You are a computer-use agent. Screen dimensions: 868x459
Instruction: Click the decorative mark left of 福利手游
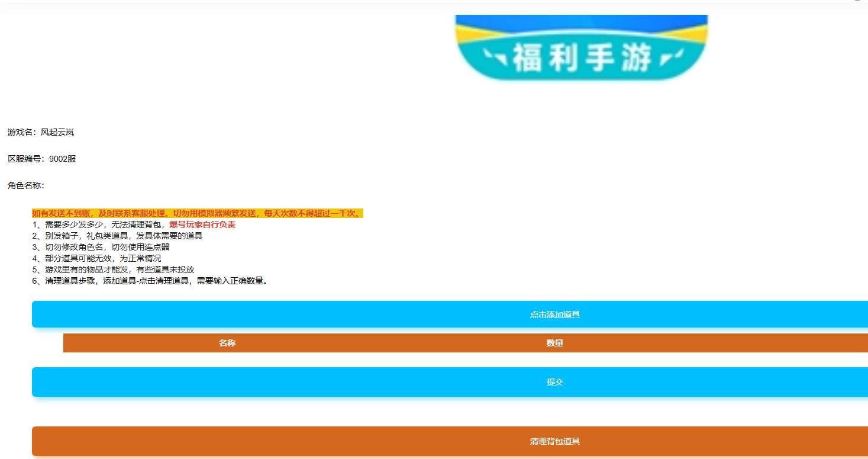coord(495,57)
